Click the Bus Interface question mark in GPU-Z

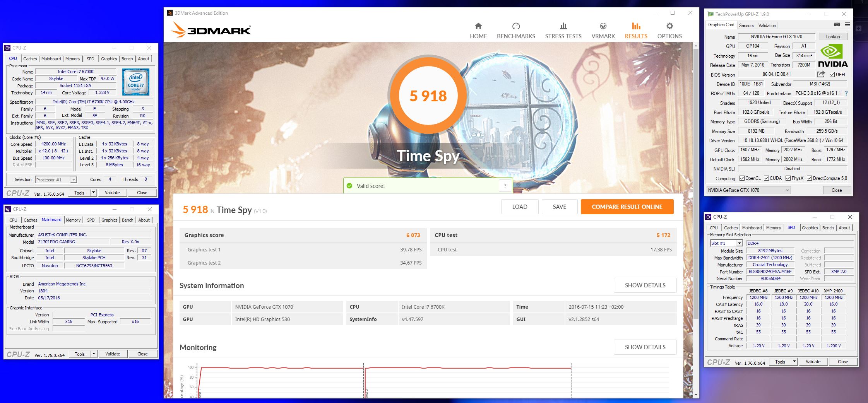click(x=846, y=93)
